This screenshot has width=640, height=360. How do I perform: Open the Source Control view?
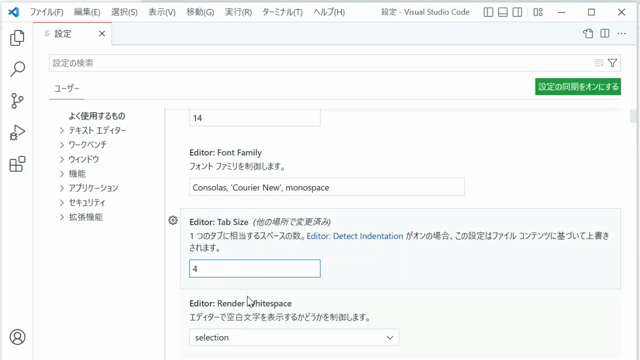tap(17, 101)
